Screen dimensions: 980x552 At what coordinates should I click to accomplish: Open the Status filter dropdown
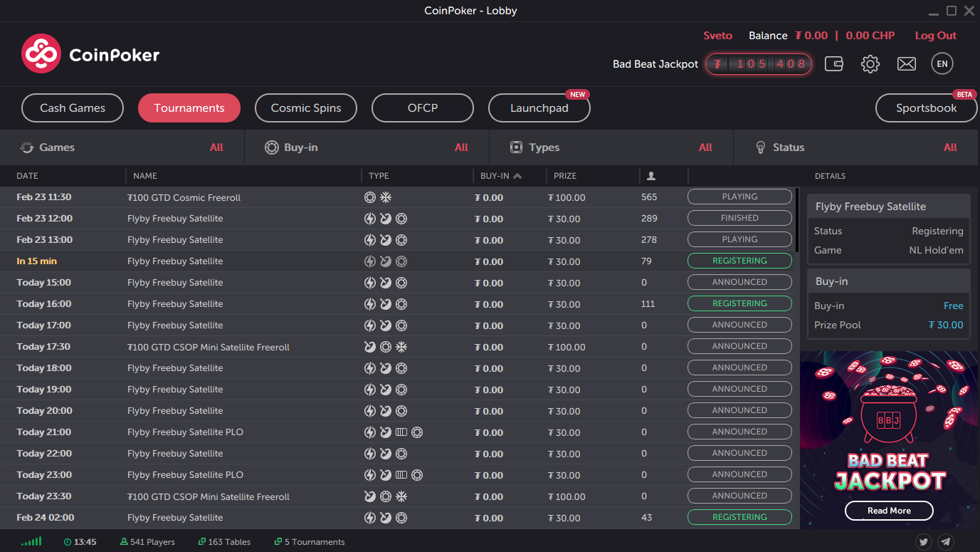[855, 147]
